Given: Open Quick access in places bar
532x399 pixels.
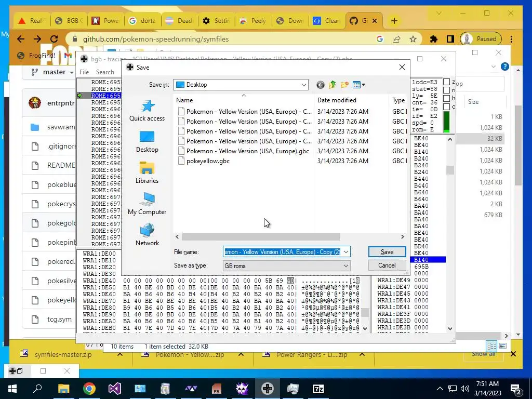Looking at the screenshot, I should click(x=147, y=111).
